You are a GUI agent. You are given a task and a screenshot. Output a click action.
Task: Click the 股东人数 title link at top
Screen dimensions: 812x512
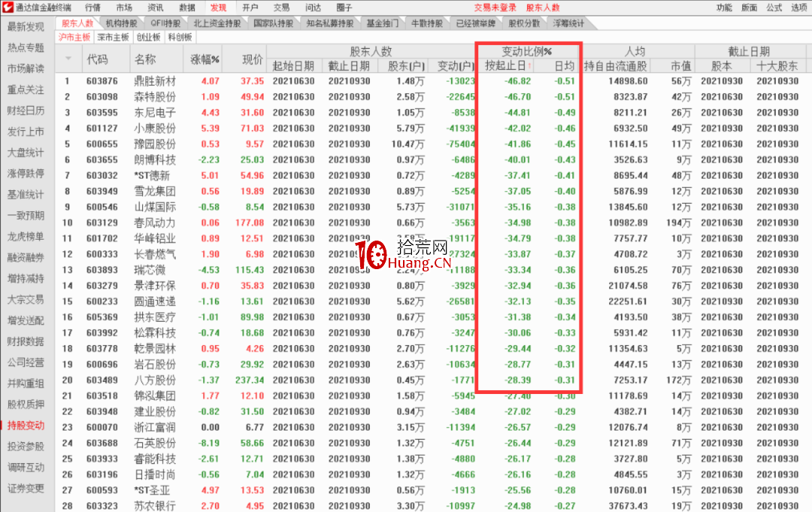(x=543, y=8)
